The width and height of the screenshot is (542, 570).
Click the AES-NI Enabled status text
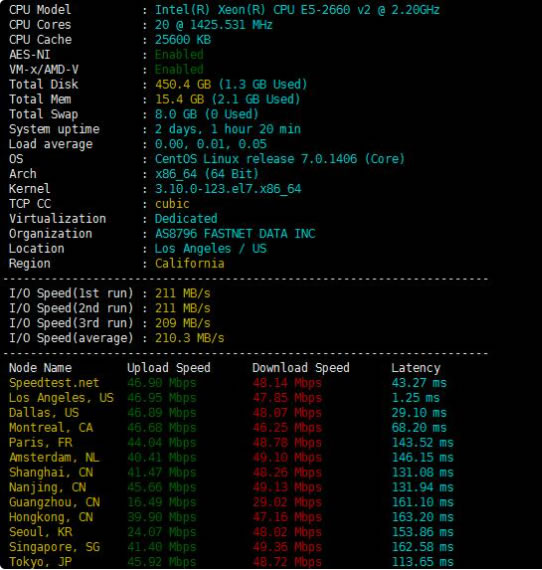[x=179, y=55]
